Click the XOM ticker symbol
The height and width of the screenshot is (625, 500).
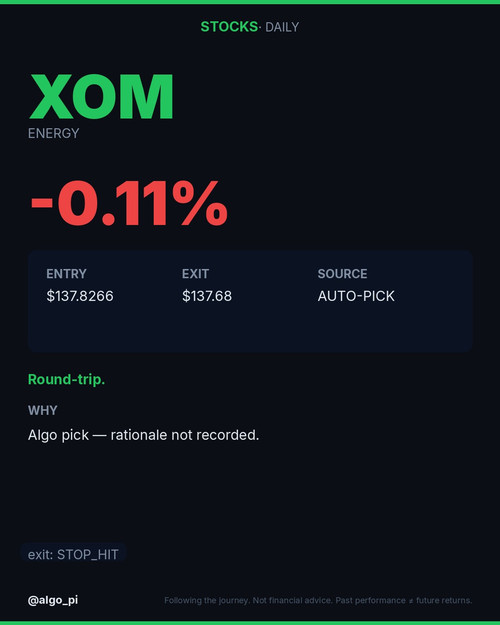click(x=101, y=97)
